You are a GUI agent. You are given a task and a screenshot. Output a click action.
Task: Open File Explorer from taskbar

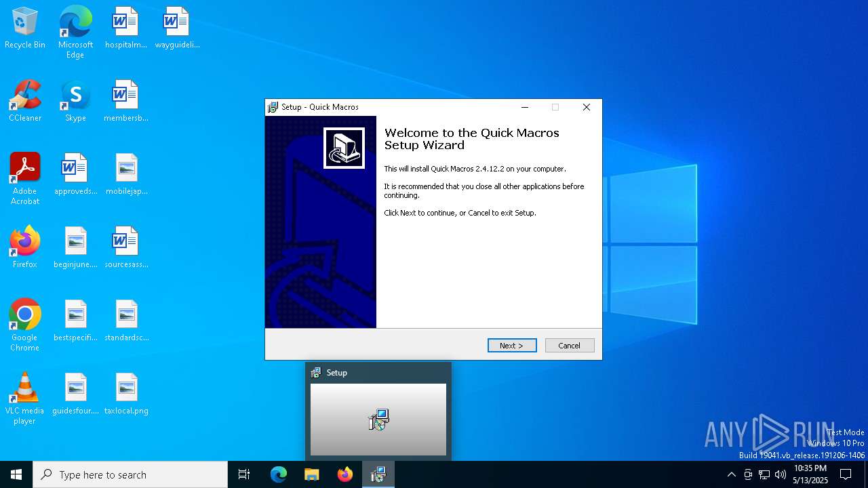click(312, 474)
